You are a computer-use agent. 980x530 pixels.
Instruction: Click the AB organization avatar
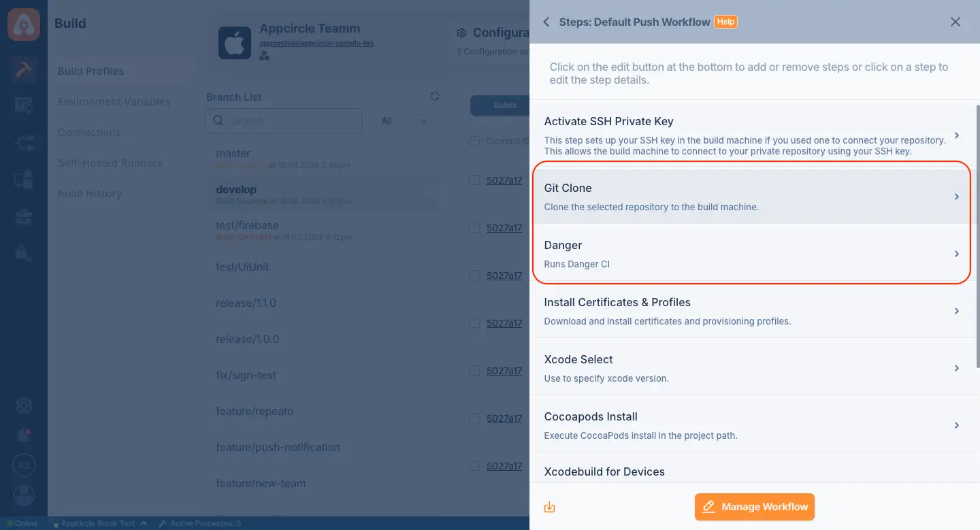[x=24, y=465]
